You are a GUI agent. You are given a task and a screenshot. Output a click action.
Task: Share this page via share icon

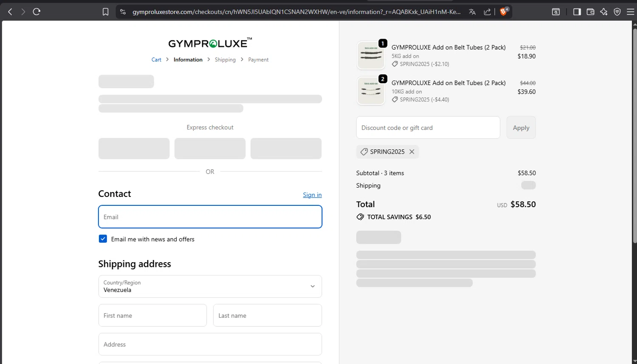click(488, 12)
